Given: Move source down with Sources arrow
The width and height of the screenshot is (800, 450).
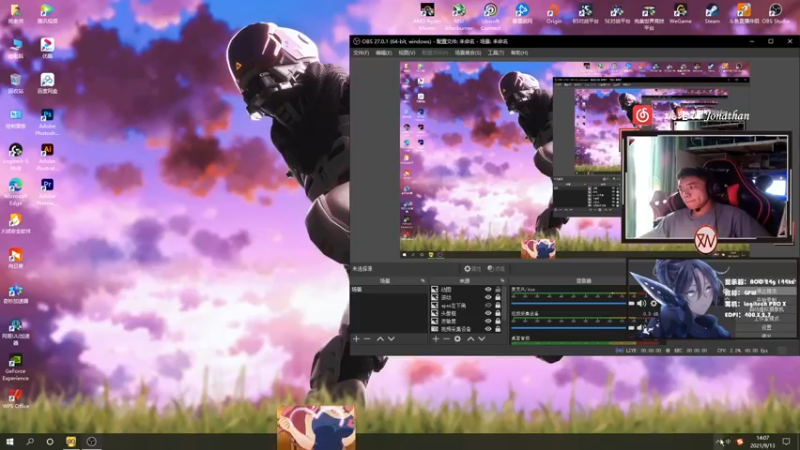Looking at the screenshot, I should pos(482,339).
